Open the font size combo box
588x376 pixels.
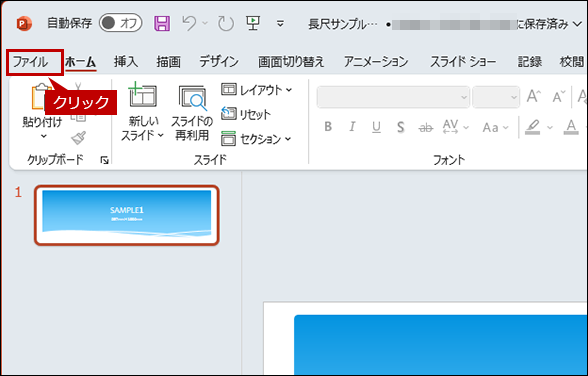pos(496,97)
